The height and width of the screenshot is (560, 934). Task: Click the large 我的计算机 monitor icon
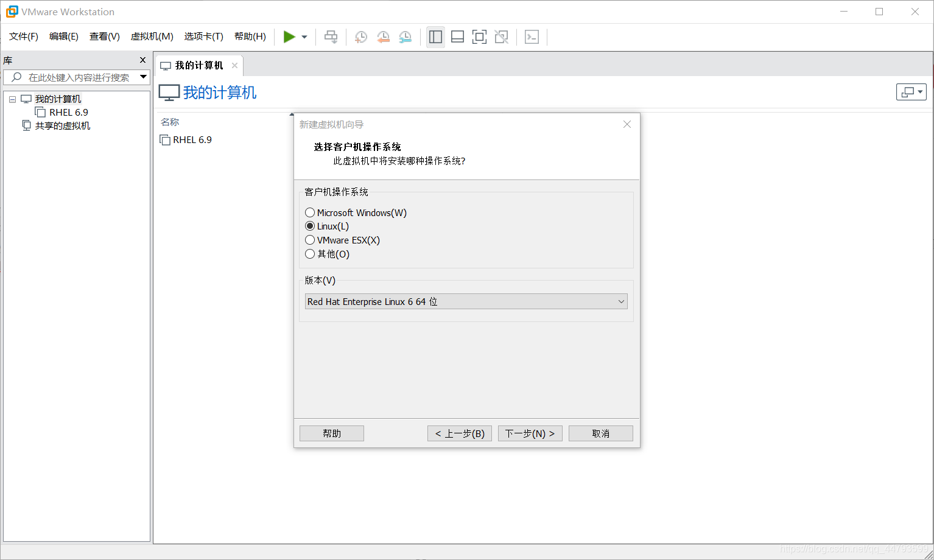(169, 93)
